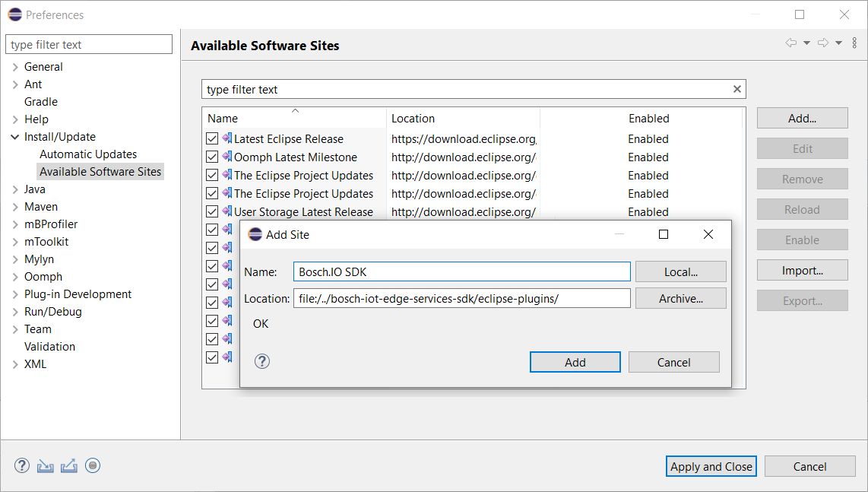Viewport: 868px width, 492px height.
Task: Click the Add button in Add Site dialog
Action: (x=575, y=362)
